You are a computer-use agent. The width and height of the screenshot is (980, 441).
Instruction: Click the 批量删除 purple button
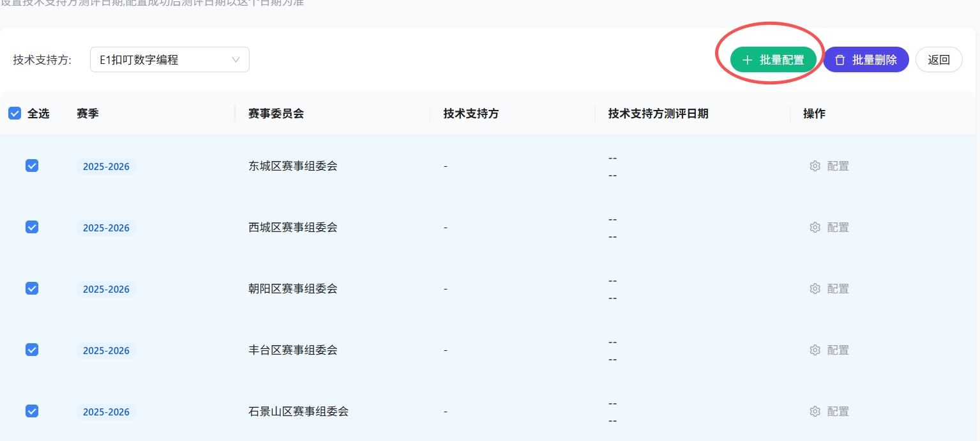866,59
